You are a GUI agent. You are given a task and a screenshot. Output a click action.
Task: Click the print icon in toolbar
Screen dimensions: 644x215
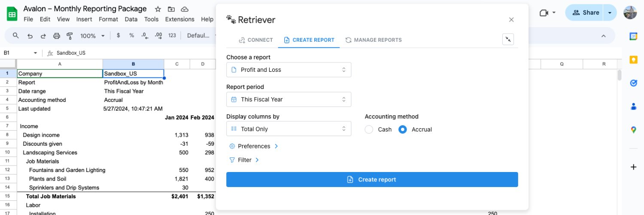(56, 36)
